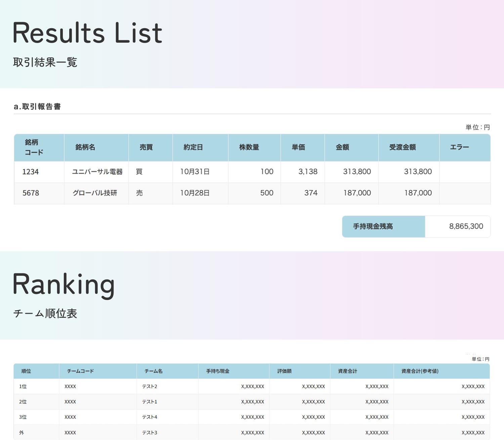Click the 手持現金残高 label
Image resolution: width=504 pixels, height=440 pixels.
(x=373, y=226)
